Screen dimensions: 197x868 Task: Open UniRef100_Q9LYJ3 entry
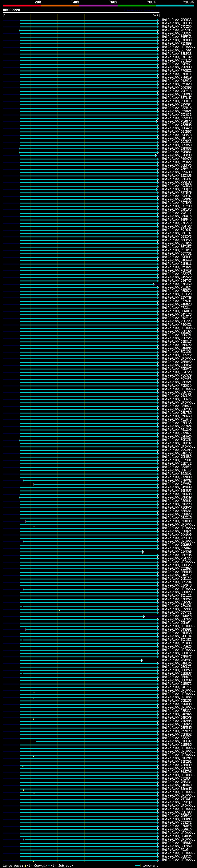click(x=177, y=91)
